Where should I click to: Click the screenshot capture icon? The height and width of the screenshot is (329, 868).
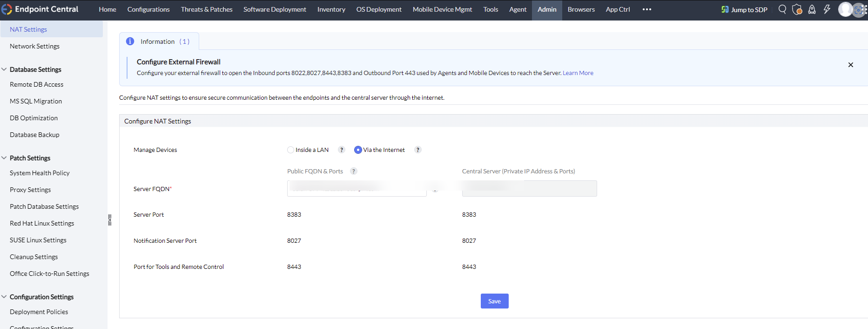[x=860, y=10]
